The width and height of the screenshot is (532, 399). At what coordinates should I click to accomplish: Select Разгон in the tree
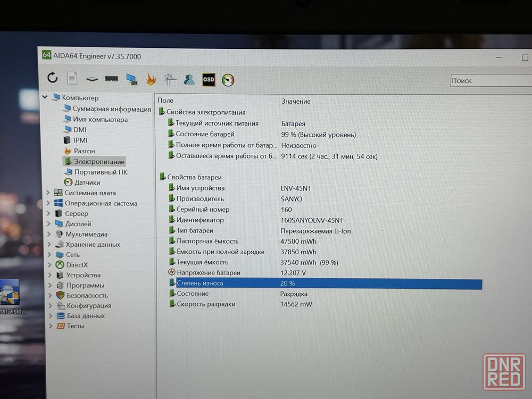point(79,151)
